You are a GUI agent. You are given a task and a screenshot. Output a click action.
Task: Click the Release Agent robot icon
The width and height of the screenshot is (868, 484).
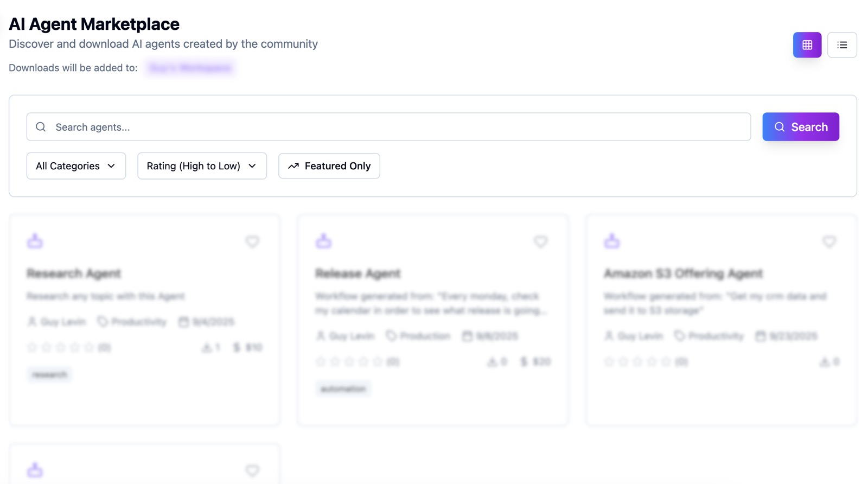323,241
